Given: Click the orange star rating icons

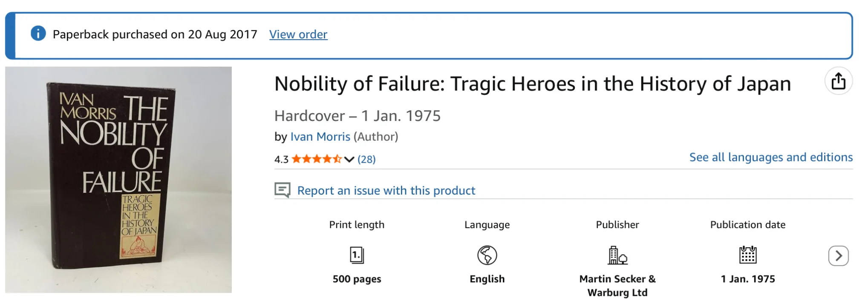Looking at the screenshot, I should [x=317, y=159].
